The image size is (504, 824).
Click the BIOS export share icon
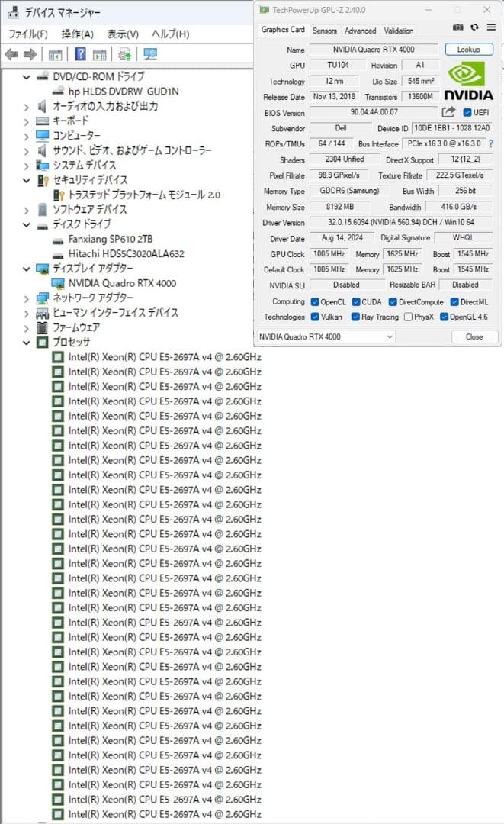click(448, 112)
